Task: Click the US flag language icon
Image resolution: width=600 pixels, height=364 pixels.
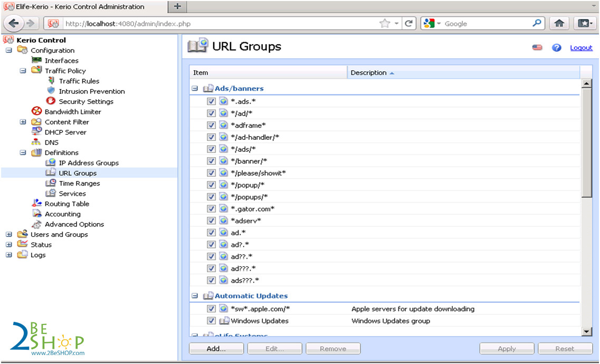Action: 537,47
